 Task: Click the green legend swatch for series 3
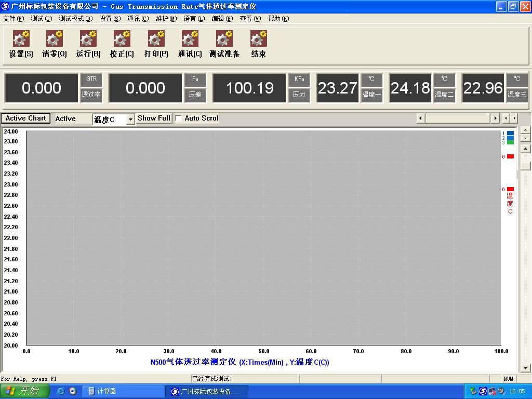coord(510,142)
